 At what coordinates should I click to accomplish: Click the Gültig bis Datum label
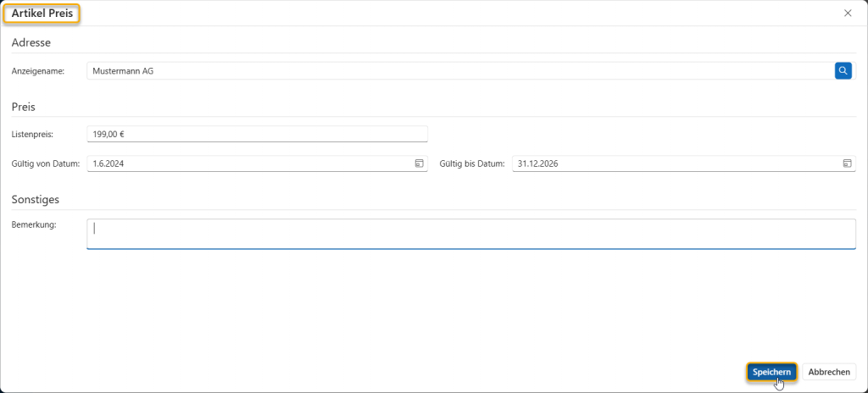click(x=473, y=163)
